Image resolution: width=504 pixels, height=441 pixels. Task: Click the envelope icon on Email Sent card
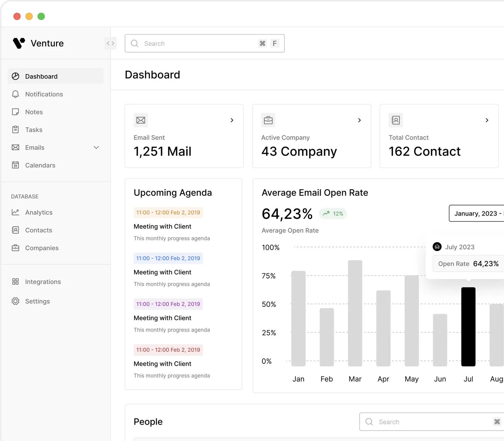click(x=141, y=120)
